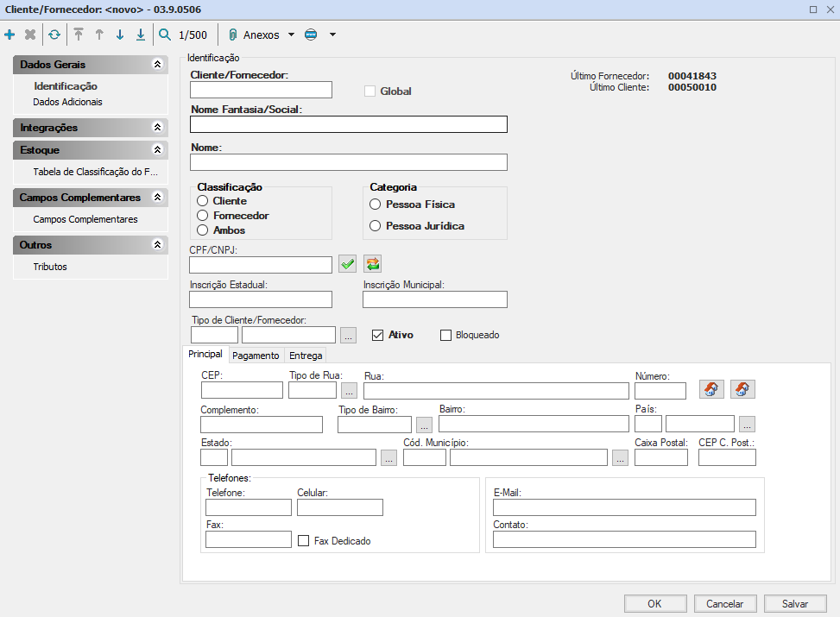Jump to the last record arrow

pyautogui.click(x=141, y=35)
